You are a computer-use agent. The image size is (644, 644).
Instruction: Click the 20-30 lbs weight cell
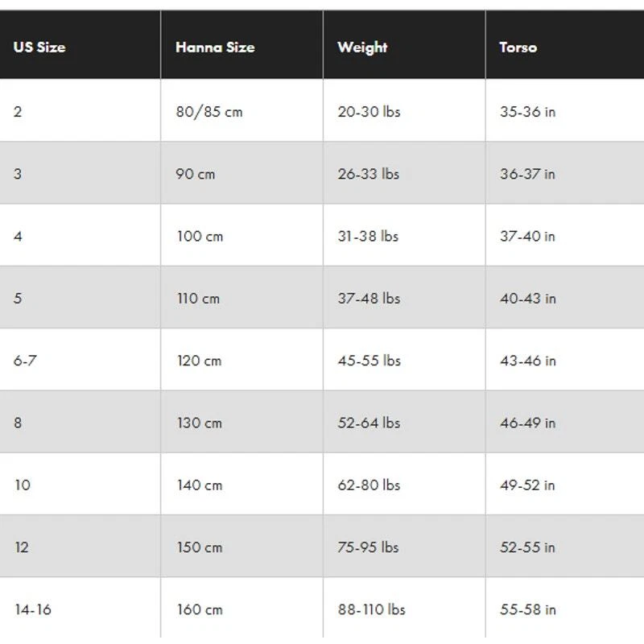click(369, 112)
